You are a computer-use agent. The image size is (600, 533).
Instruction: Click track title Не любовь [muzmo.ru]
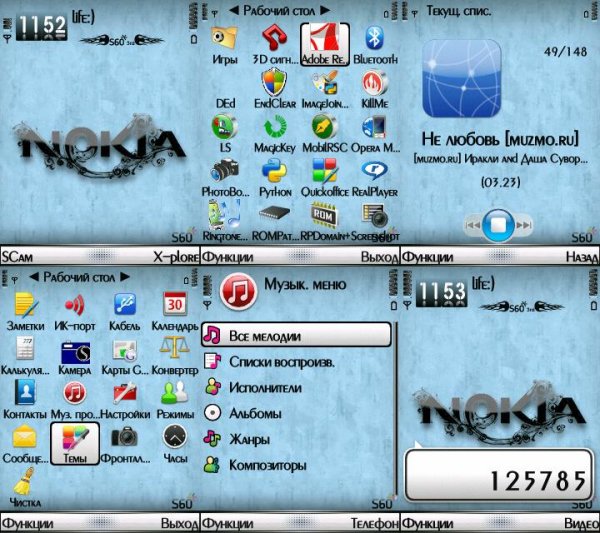[x=500, y=139]
